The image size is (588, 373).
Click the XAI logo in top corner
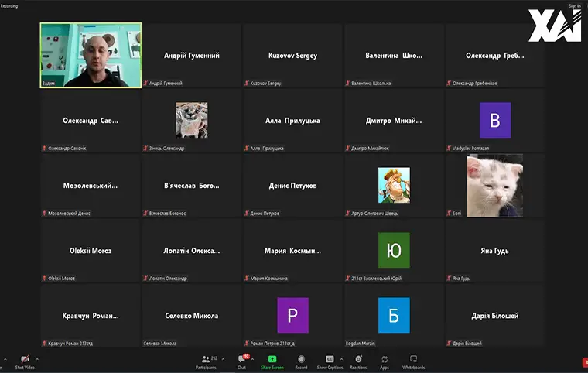pos(554,27)
